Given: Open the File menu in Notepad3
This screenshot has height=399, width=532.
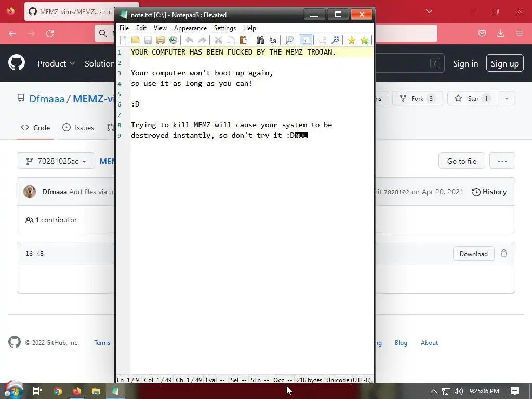Looking at the screenshot, I should pyautogui.click(x=124, y=28).
